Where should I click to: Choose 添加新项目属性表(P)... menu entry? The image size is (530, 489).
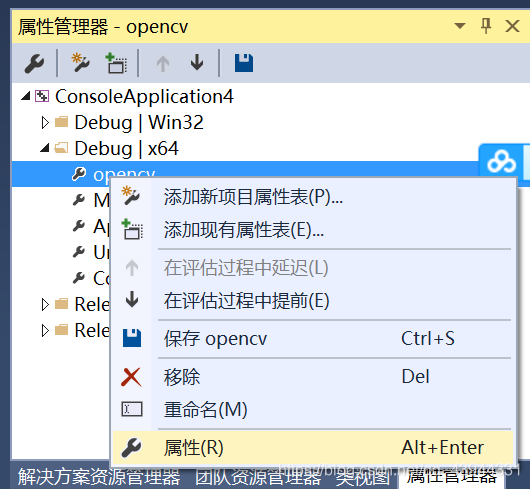point(313,197)
